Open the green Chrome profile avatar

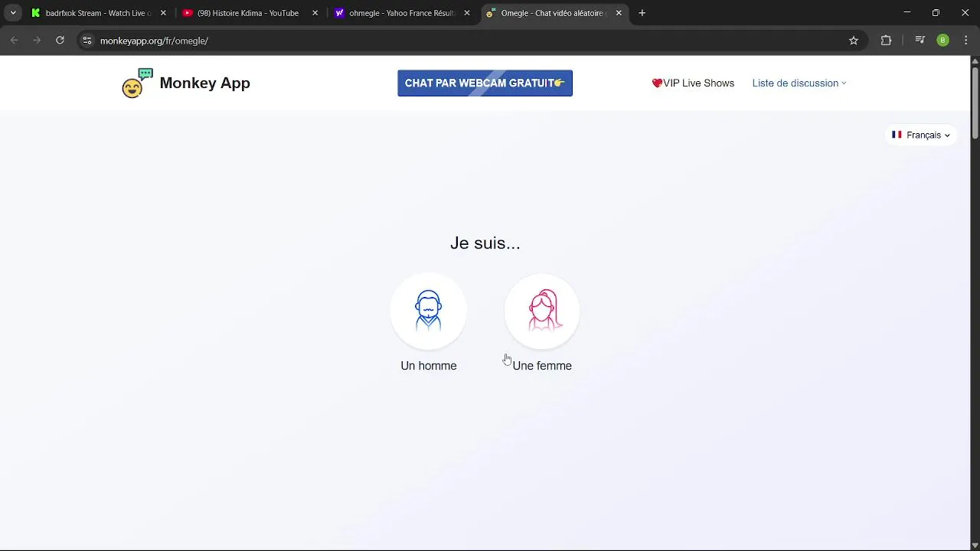tap(943, 41)
